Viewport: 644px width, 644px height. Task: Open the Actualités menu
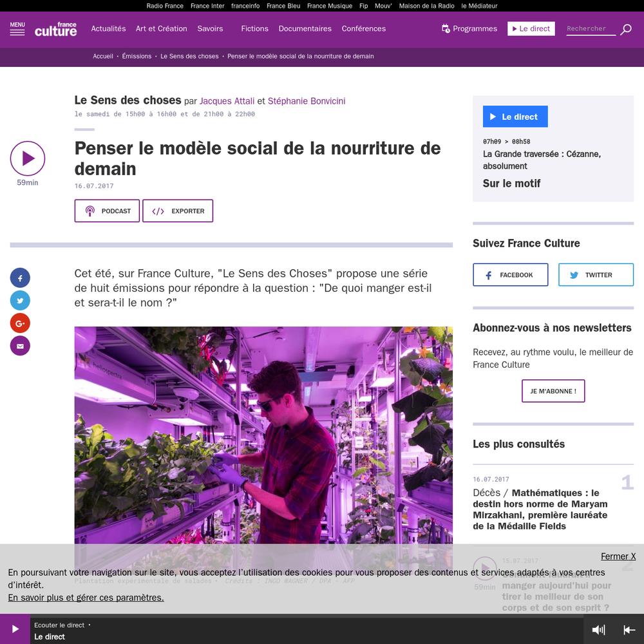(x=108, y=29)
